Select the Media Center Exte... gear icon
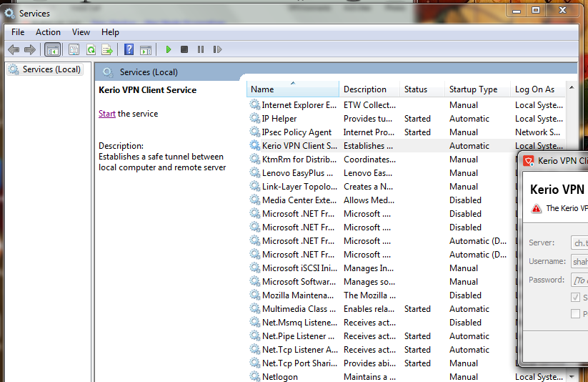This screenshot has width=588, height=382. [255, 200]
